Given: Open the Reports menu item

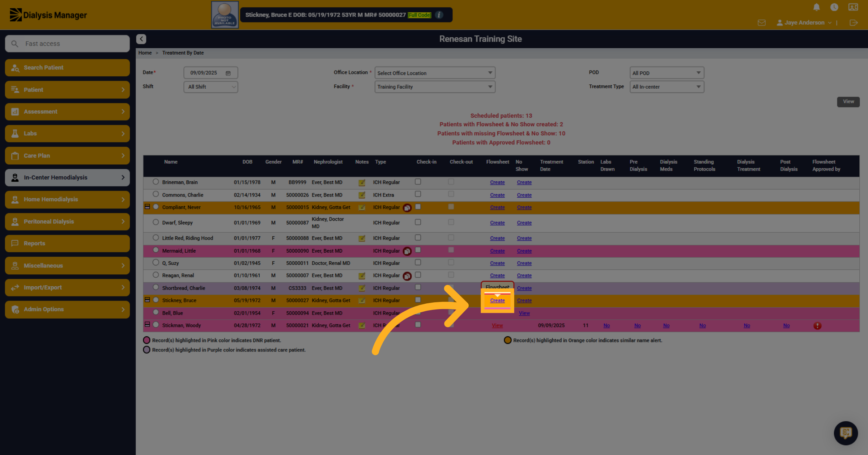Looking at the screenshot, I should pos(67,244).
